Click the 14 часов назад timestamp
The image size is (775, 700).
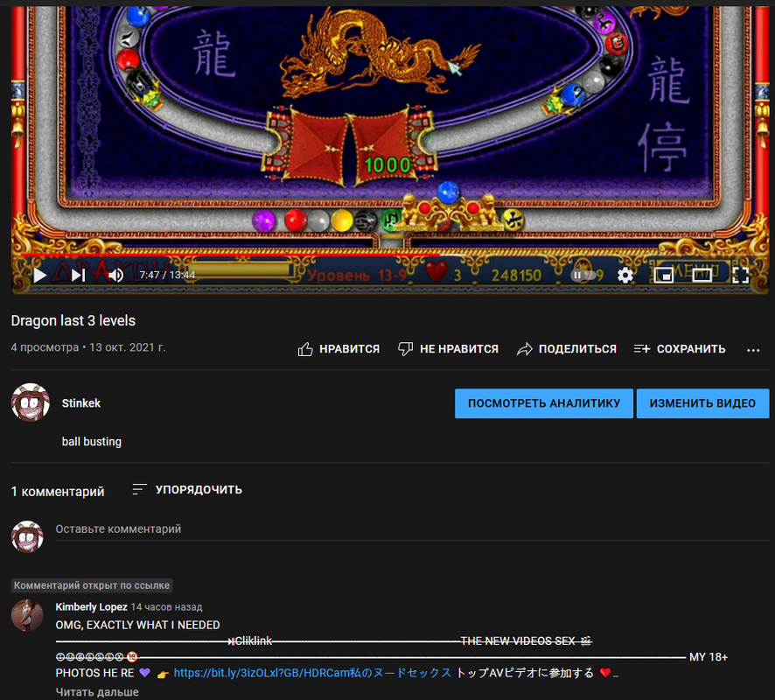[166, 607]
